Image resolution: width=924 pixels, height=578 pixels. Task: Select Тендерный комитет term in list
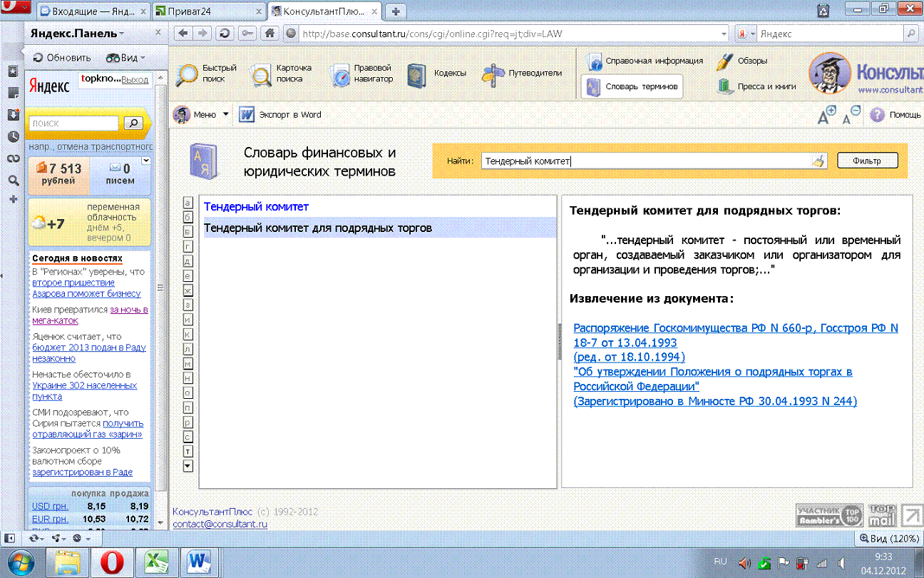pyautogui.click(x=256, y=206)
